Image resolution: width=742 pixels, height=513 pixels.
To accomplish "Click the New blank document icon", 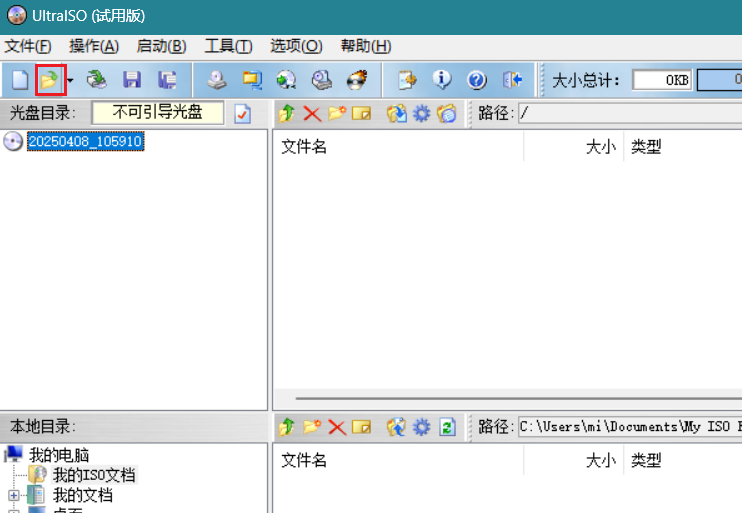I will pyautogui.click(x=20, y=80).
